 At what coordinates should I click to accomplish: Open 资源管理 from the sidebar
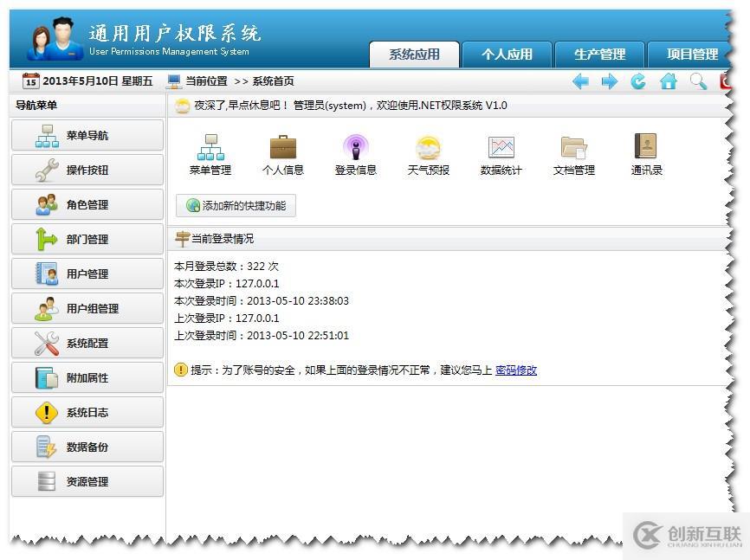(x=87, y=481)
